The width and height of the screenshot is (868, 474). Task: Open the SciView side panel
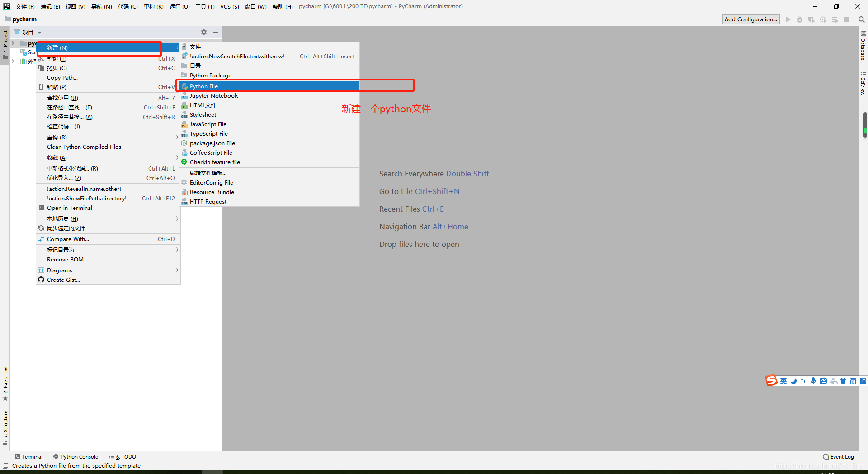click(x=863, y=83)
